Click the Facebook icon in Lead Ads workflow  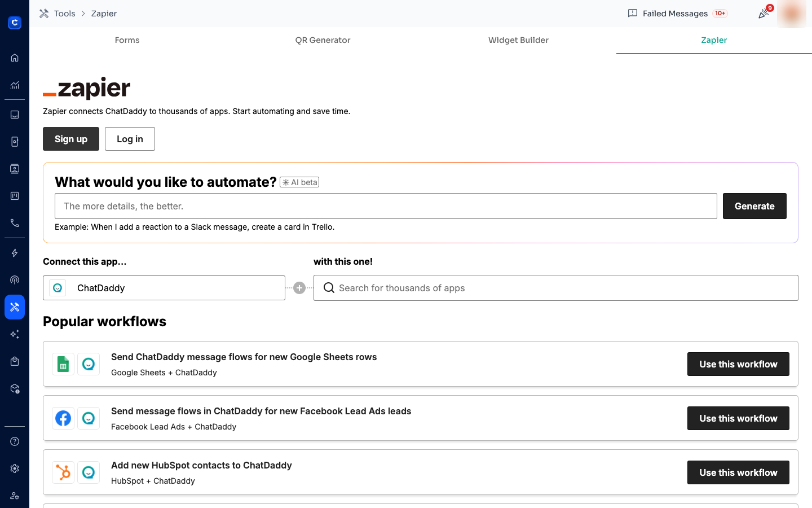(x=63, y=418)
